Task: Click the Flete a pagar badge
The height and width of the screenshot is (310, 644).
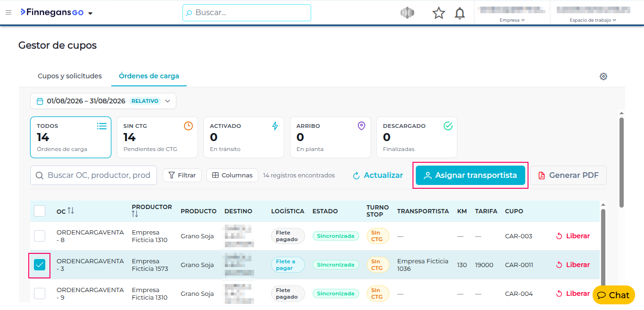Action: pos(288,265)
